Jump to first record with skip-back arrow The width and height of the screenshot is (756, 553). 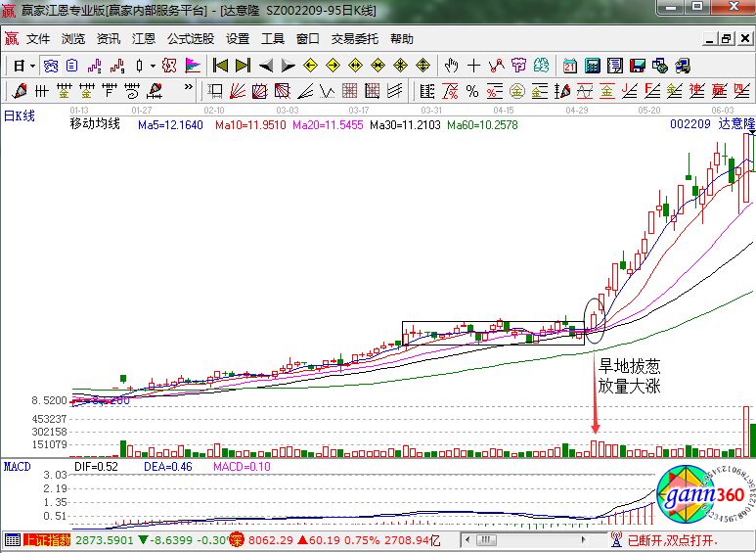[x=220, y=66]
